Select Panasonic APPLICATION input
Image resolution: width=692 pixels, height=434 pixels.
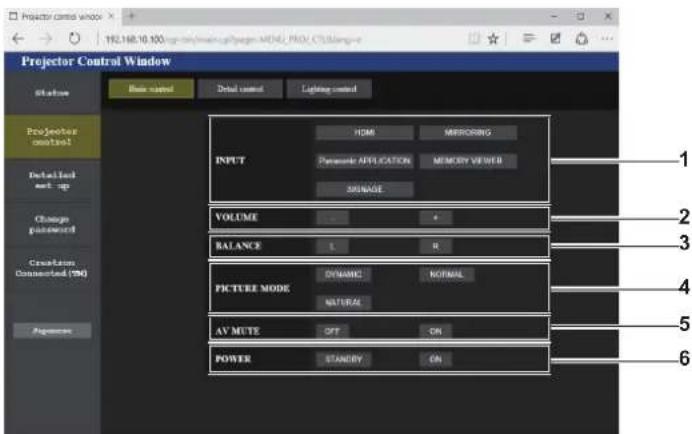365,161
